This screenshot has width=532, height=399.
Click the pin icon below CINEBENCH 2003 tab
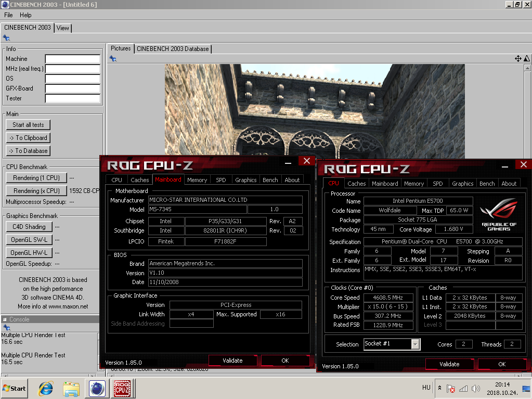pos(6,37)
